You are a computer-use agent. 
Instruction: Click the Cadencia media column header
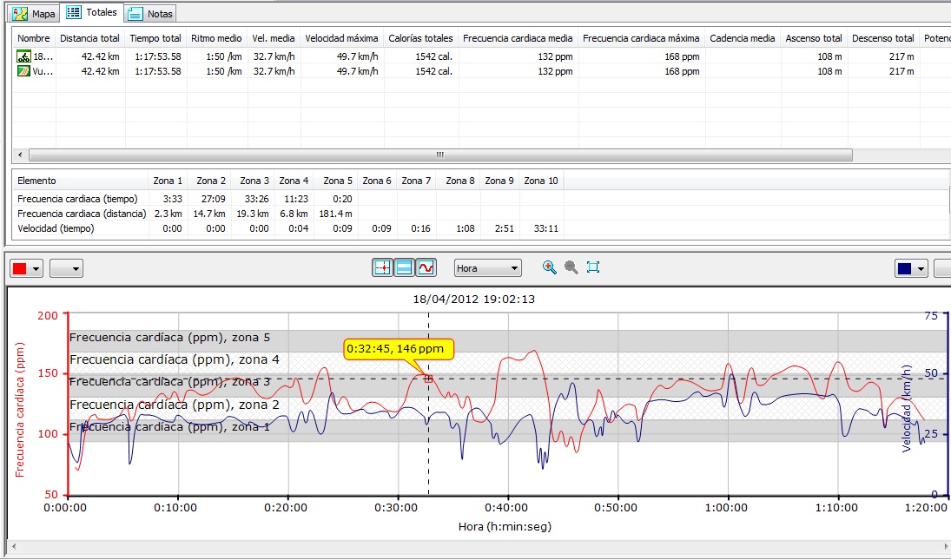point(743,38)
